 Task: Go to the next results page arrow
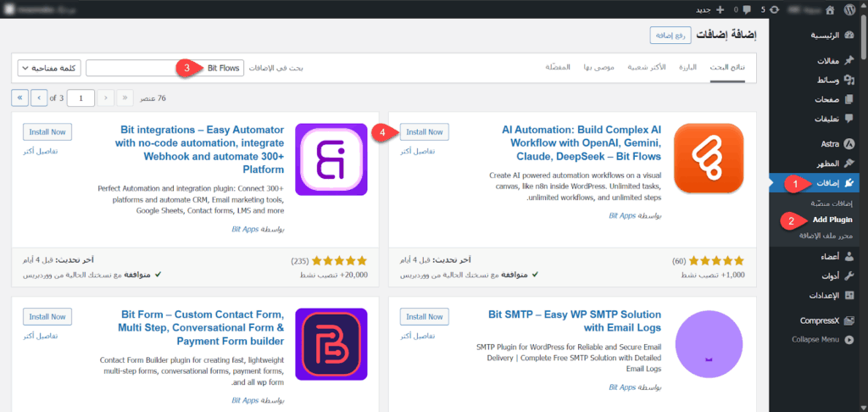[39, 97]
